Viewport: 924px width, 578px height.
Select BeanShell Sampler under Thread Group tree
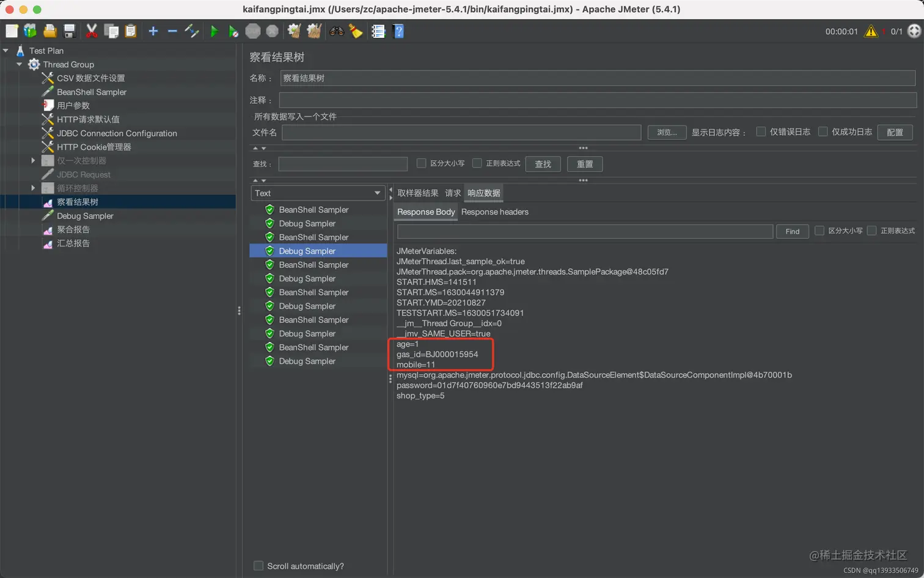coord(92,92)
